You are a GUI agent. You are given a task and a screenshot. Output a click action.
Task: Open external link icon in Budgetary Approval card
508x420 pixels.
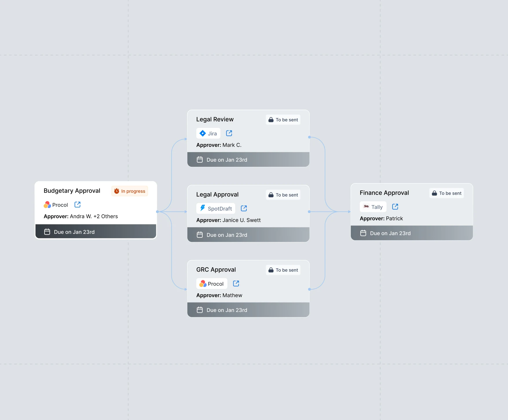tap(77, 205)
